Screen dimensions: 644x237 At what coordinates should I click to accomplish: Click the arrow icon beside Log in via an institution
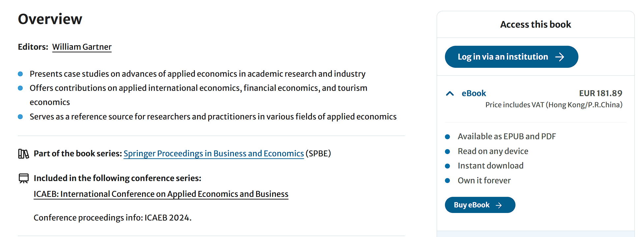(560, 57)
